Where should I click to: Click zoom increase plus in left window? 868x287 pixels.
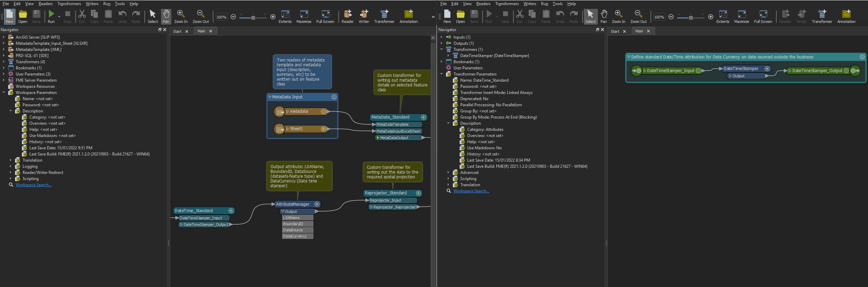click(273, 17)
